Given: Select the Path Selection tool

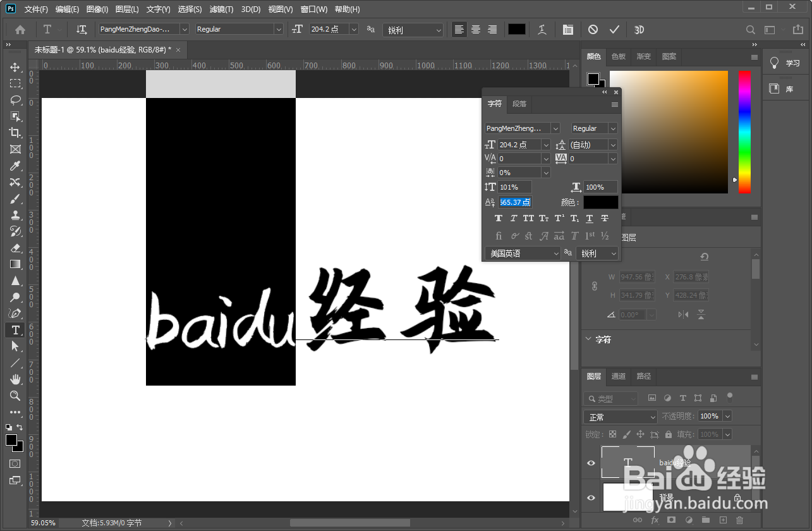Looking at the screenshot, I should click(x=15, y=346).
